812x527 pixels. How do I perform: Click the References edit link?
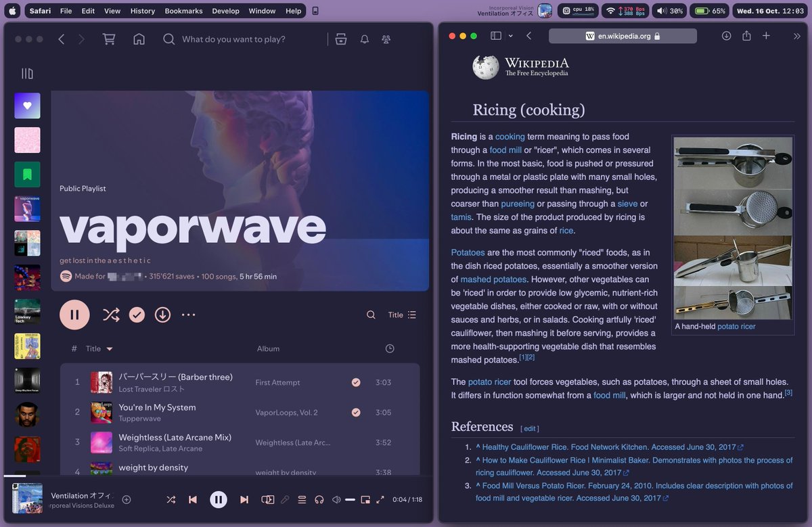[530, 428]
